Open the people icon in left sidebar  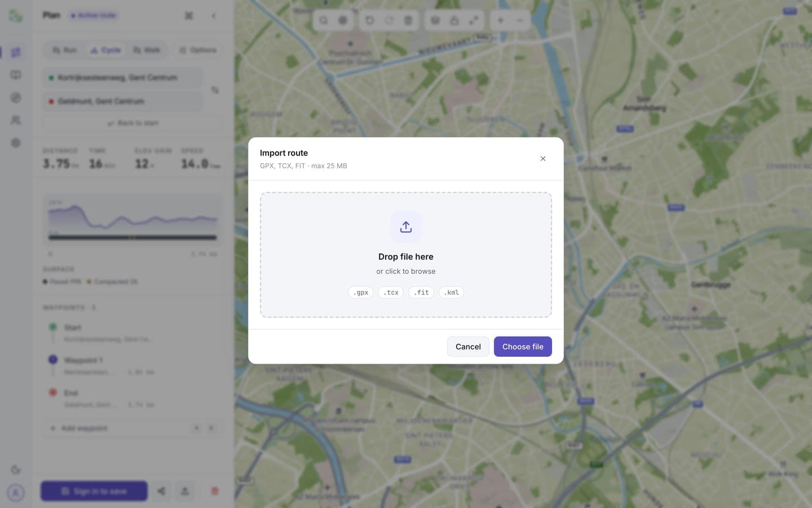(x=16, y=120)
